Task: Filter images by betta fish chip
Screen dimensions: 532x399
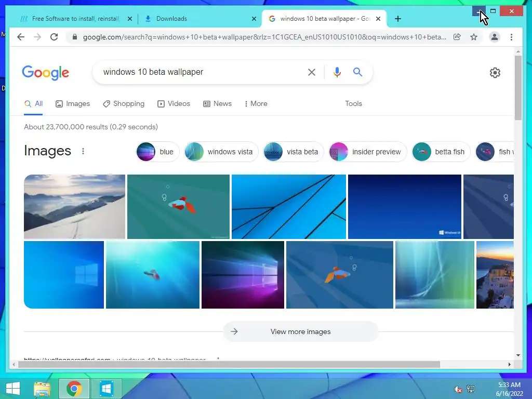Action: (441, 152)
